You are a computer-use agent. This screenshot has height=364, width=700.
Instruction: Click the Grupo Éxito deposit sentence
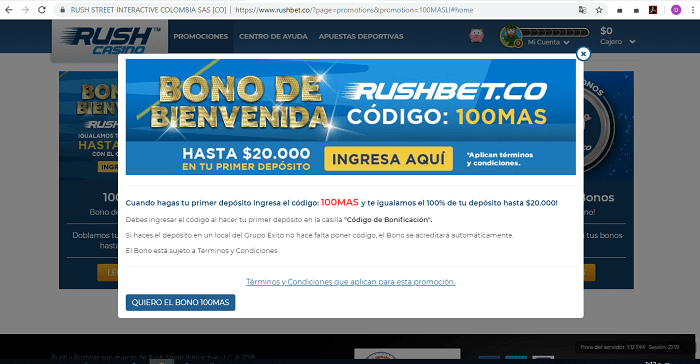coord(320,235)
